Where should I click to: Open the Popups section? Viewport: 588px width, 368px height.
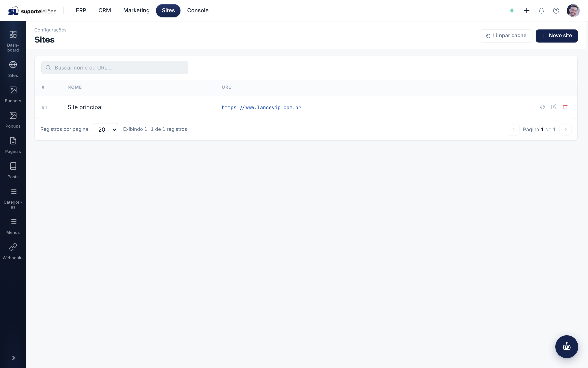coord(13,120)
